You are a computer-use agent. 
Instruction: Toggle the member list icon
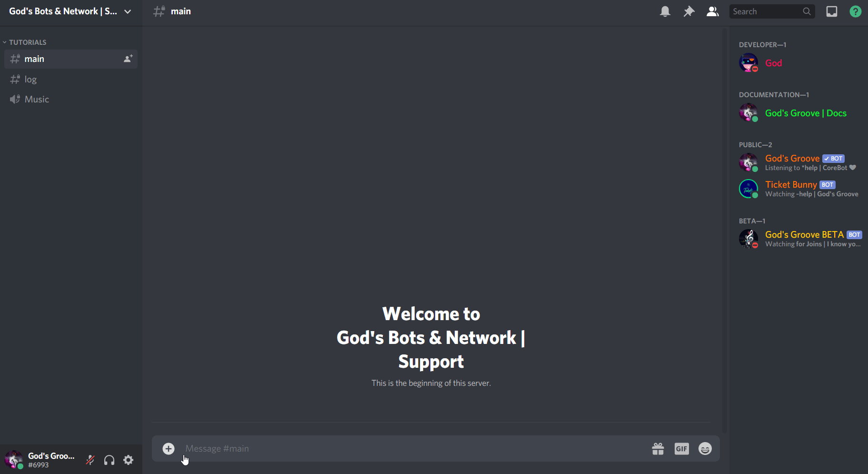(x=712, y=11)
